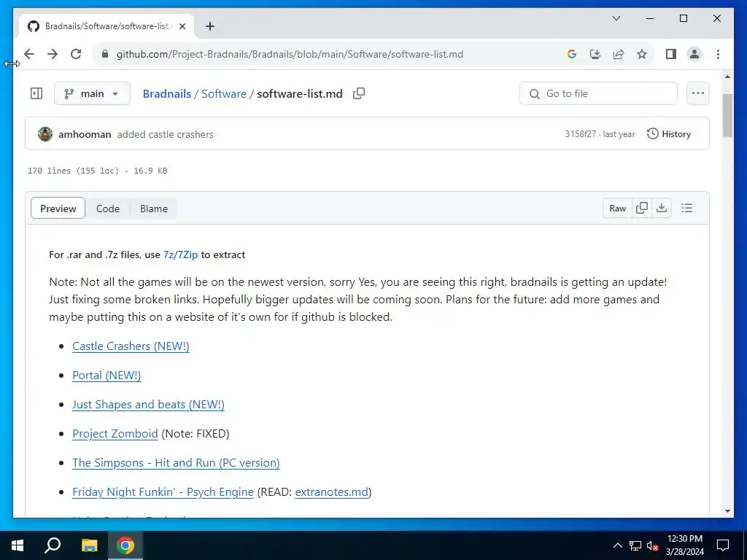This screenshot has height=560, width=747.
Task: Open the document outline icon
Action: pos(687,208)
